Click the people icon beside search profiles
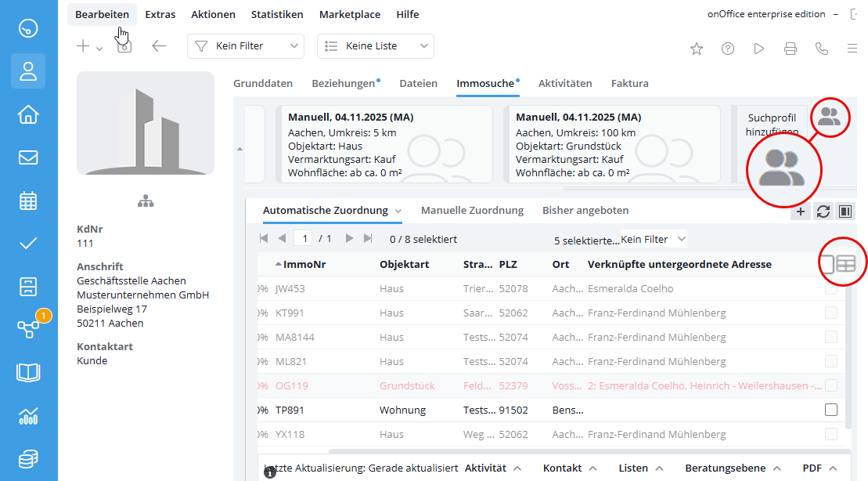Screen dimensions: 868x481 tap(829, 118)
